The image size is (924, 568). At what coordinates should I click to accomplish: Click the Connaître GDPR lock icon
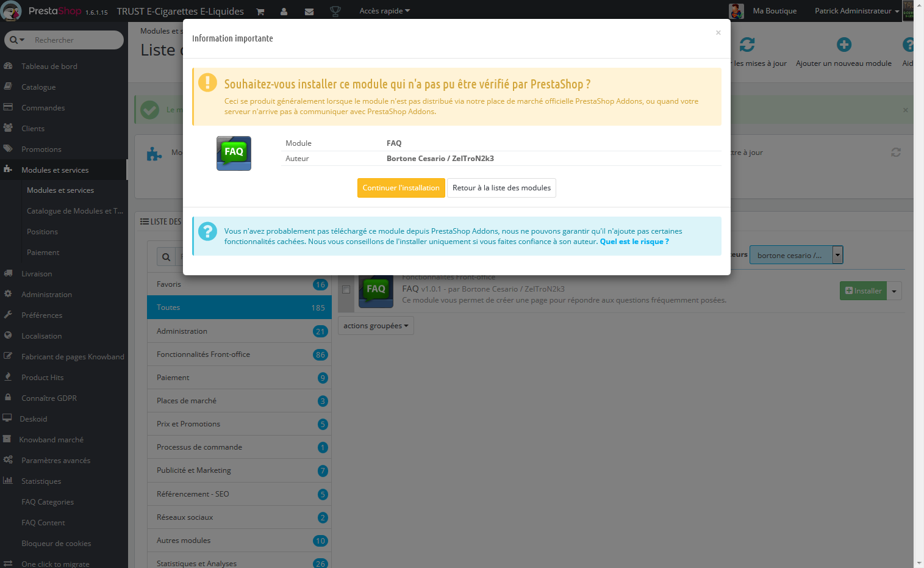(x=8, y=398)
